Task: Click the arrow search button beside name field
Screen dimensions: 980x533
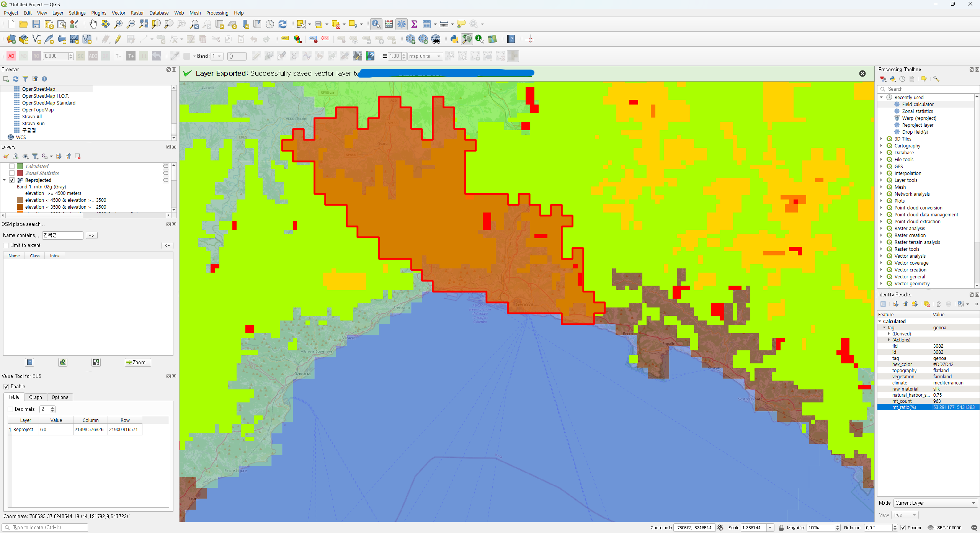Action: pyautogui.click(x=91, y=235)
